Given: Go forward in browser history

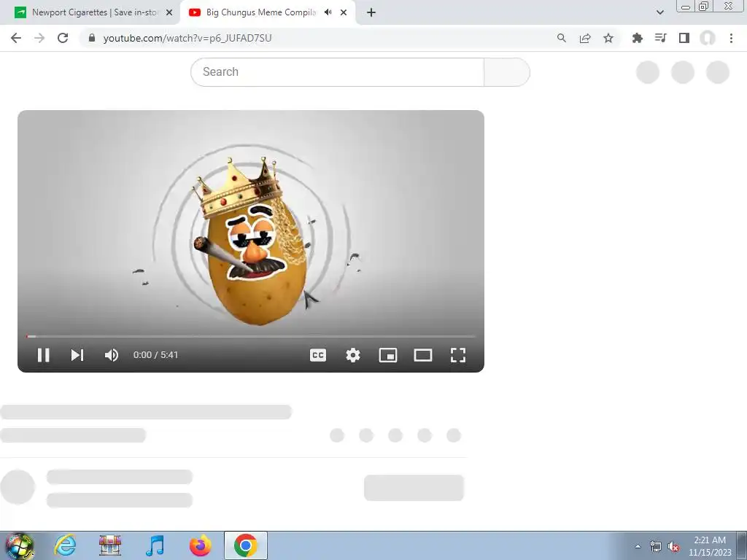Looking at the screenshot, I should (x=39, y=38).
